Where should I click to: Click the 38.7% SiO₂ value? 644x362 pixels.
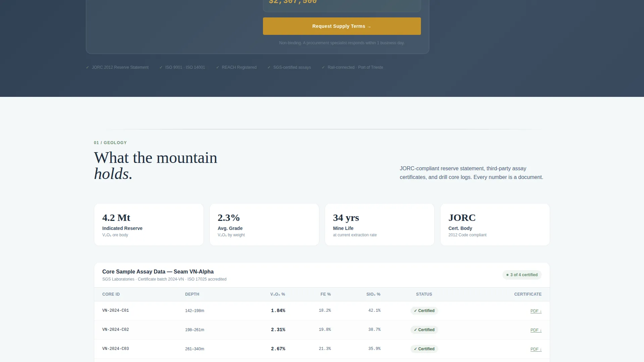pyautogui.click(x=374, y=330)
